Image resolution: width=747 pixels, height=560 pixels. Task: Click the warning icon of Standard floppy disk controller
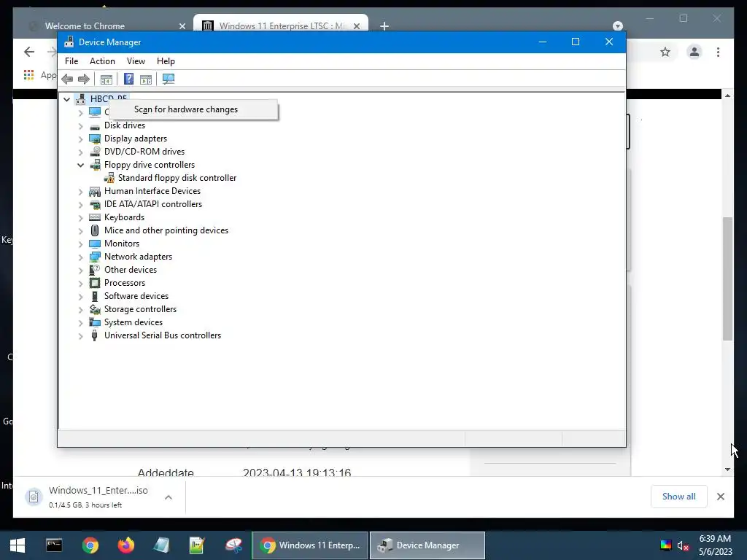click(x=109, y=178)
